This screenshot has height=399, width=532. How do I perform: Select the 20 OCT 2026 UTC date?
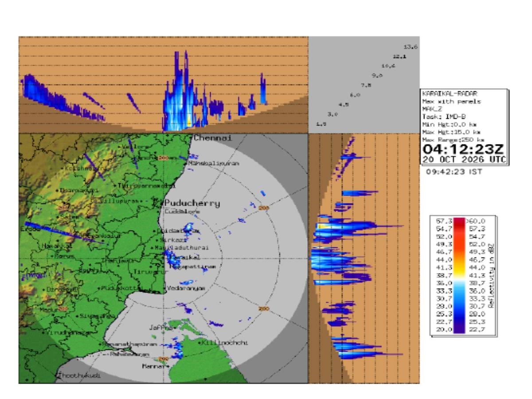[464, 159]
